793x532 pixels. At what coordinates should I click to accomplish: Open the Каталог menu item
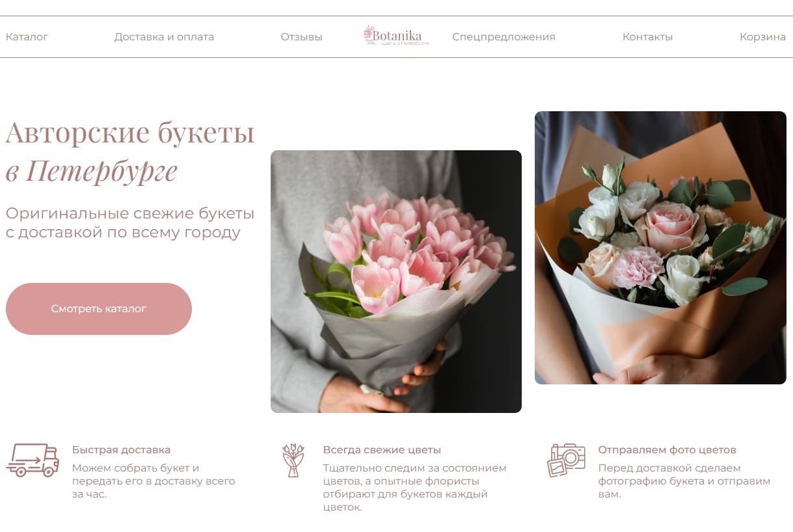pos(27,37)
